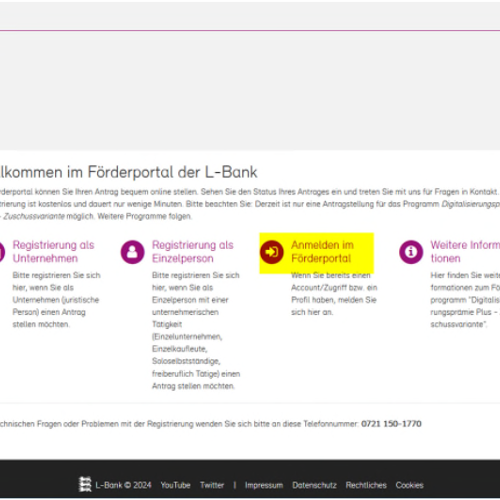Image resolution: width=500 pixels, height=500 pixels.
Task: Open the Registrierung als Unternehmen link
Action: tap(53, 252)
